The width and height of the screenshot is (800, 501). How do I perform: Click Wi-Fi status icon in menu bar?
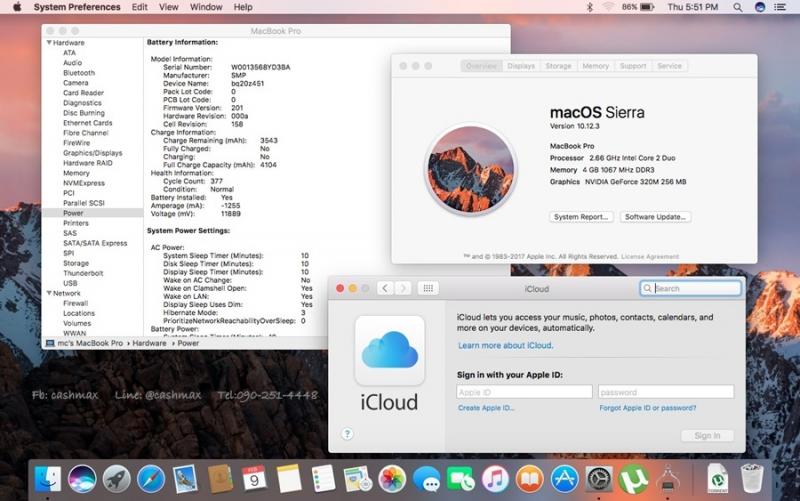pyautogui.click(x=608, y=7)
